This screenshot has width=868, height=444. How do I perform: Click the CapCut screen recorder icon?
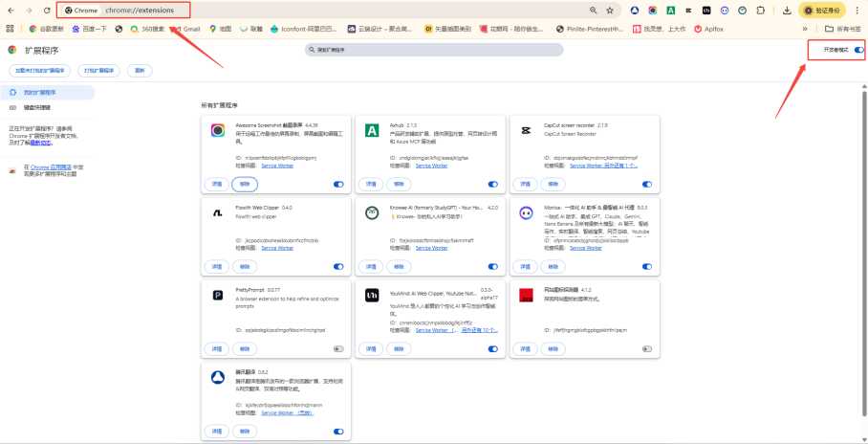coord(525,131)
